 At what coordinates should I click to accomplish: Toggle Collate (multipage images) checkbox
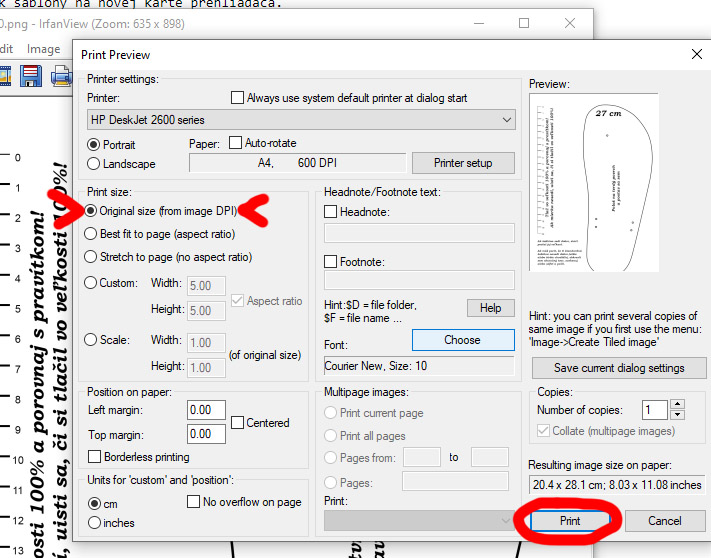(x=543, y=430)
